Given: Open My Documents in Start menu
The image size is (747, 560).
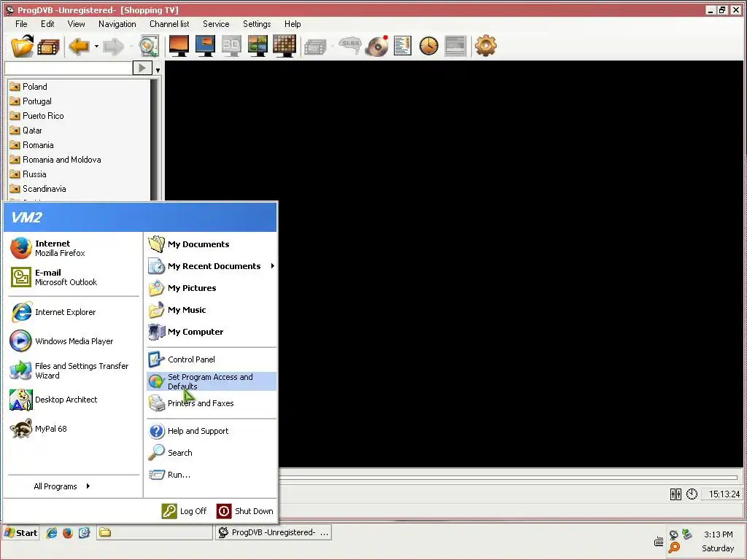Looking at the screenshot, I should 212,244.
